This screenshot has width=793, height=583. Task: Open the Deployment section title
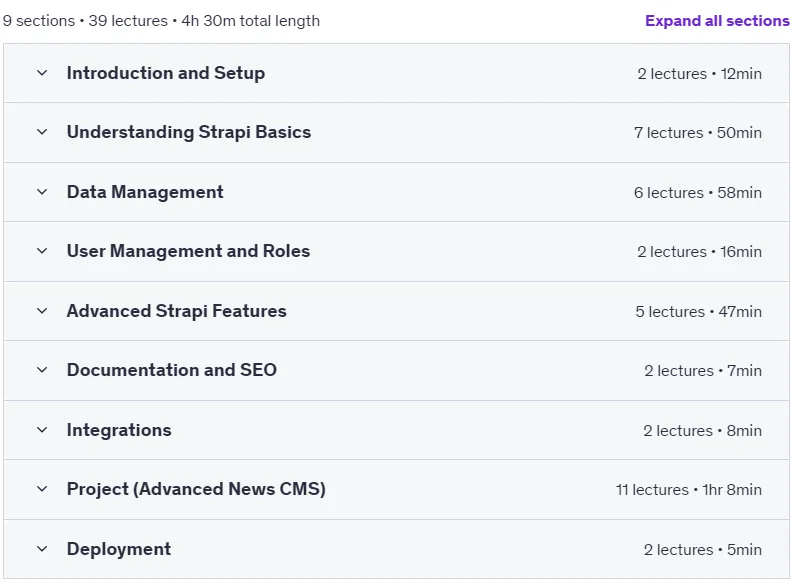click(119, 549)
